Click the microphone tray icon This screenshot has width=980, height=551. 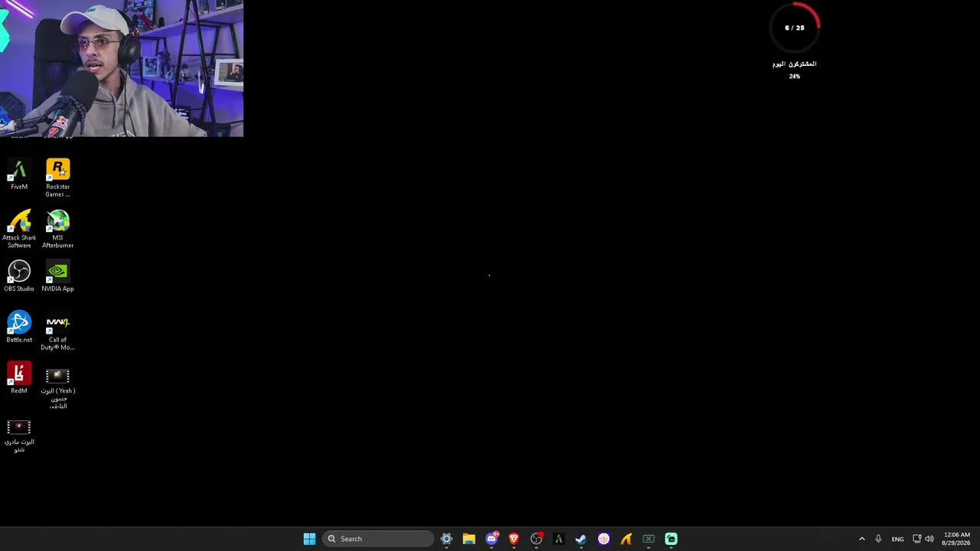click(878, 539)
